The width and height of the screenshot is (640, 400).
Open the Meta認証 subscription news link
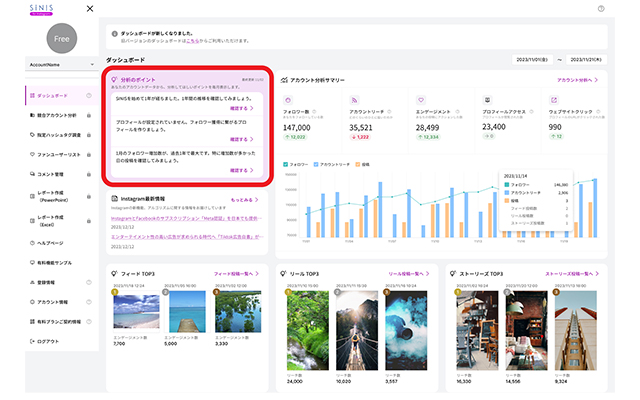(186, 218)
